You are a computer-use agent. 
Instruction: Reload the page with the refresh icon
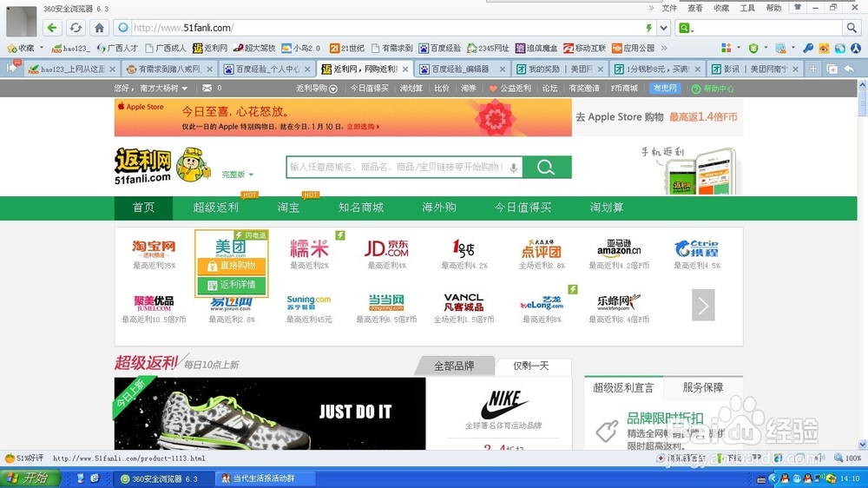point(76,28)
